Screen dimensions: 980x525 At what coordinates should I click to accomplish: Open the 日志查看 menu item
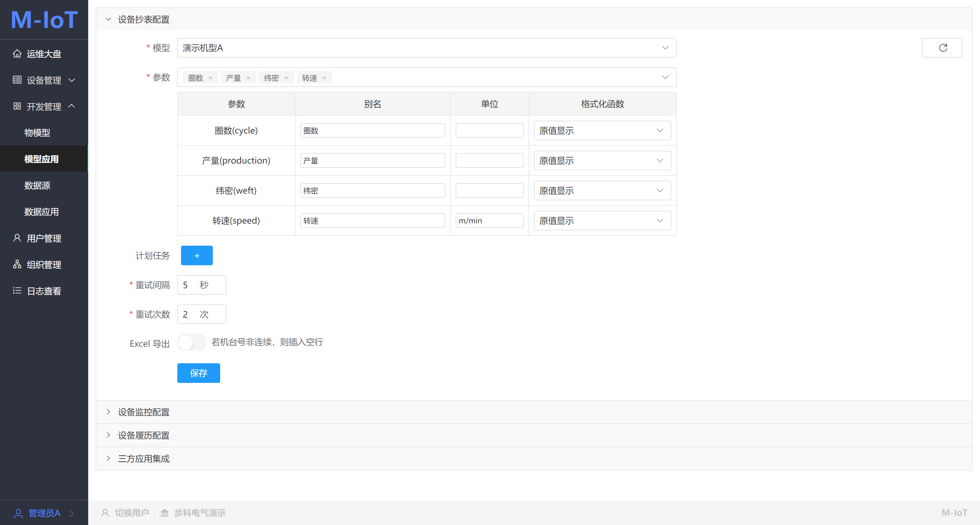44,291
